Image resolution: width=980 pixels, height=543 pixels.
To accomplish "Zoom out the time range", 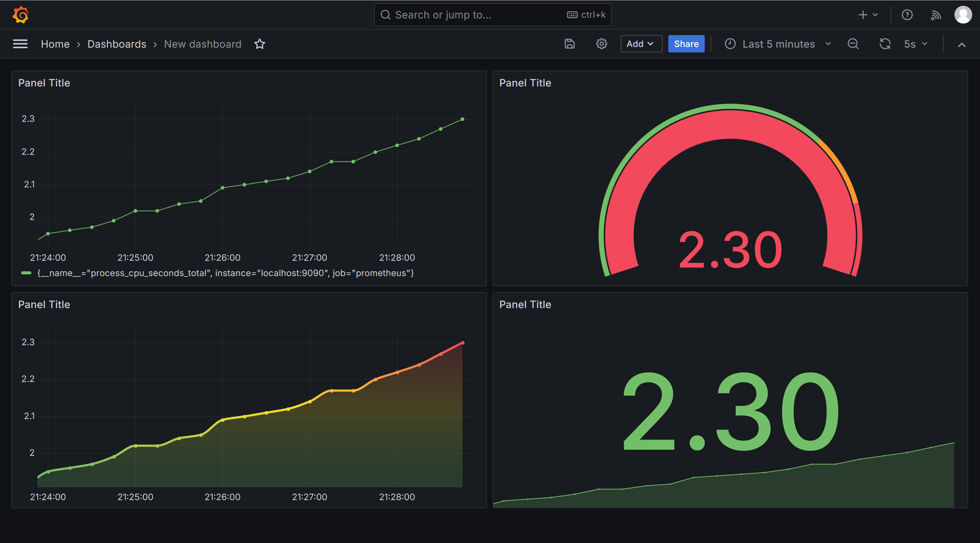I will tap(853, 44).
